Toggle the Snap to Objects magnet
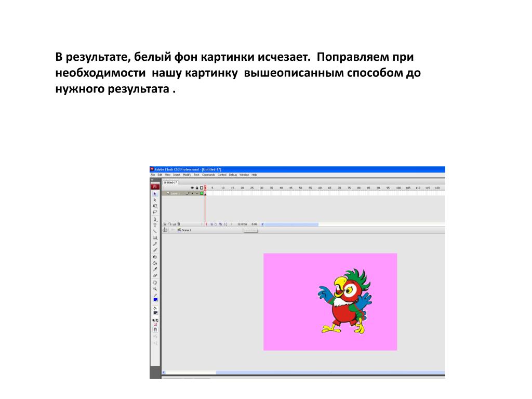The height and width of the screenshot is (399, 532). (x=155, y=330)
